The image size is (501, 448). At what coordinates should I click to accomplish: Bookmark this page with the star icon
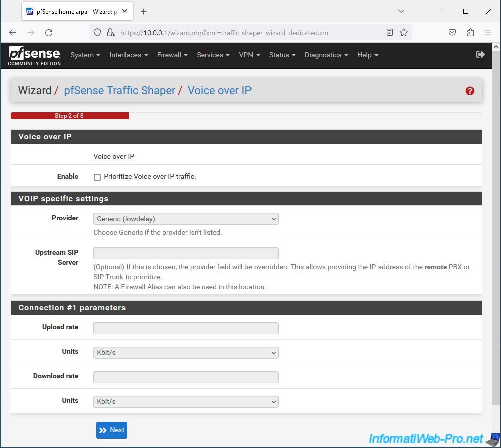(x=404, y=32)
